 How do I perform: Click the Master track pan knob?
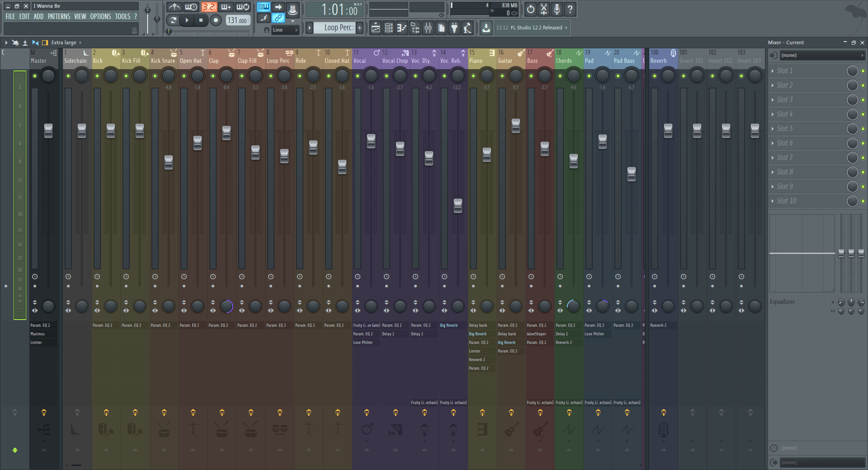(x=48, y=76)
